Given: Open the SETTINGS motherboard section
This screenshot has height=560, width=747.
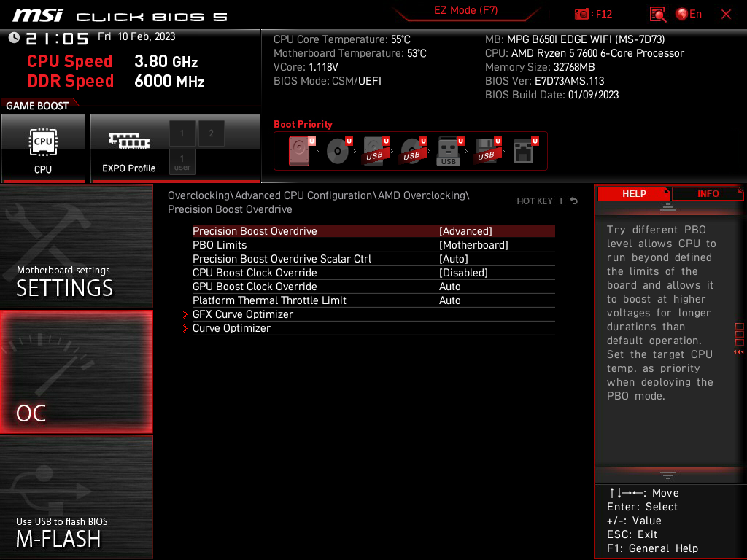Looking at the screenshot, I should click(76, 246).
